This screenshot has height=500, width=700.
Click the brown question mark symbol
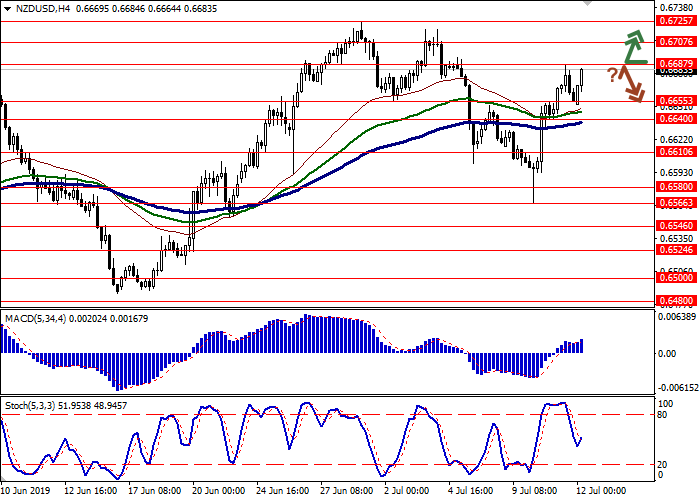[x=612, y=73]
